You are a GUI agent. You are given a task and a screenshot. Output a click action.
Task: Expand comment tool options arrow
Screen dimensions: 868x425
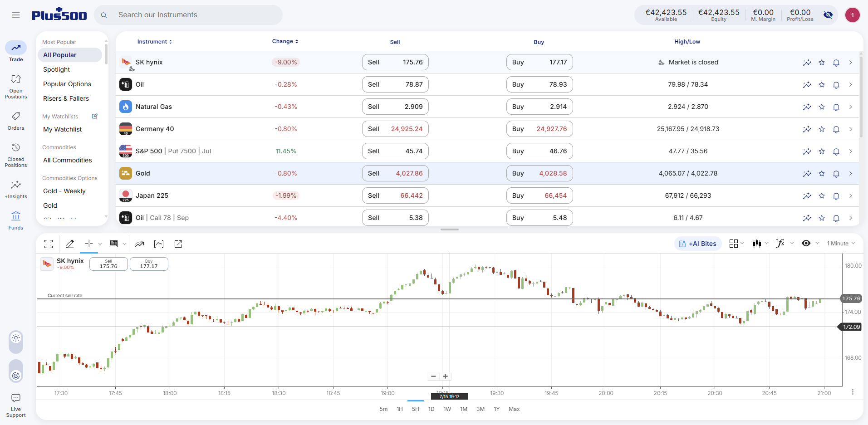(124, 244)
